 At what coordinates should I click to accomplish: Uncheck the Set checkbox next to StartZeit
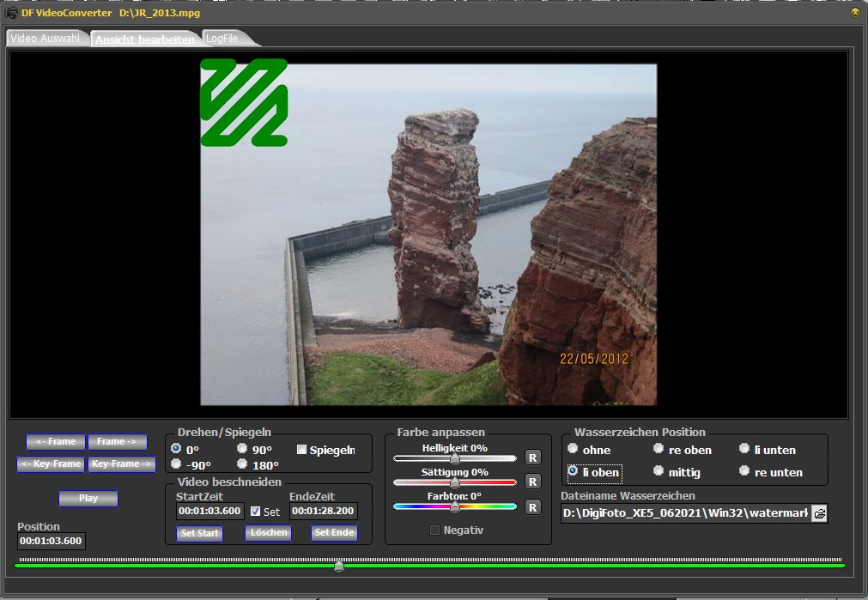(255, 512)
